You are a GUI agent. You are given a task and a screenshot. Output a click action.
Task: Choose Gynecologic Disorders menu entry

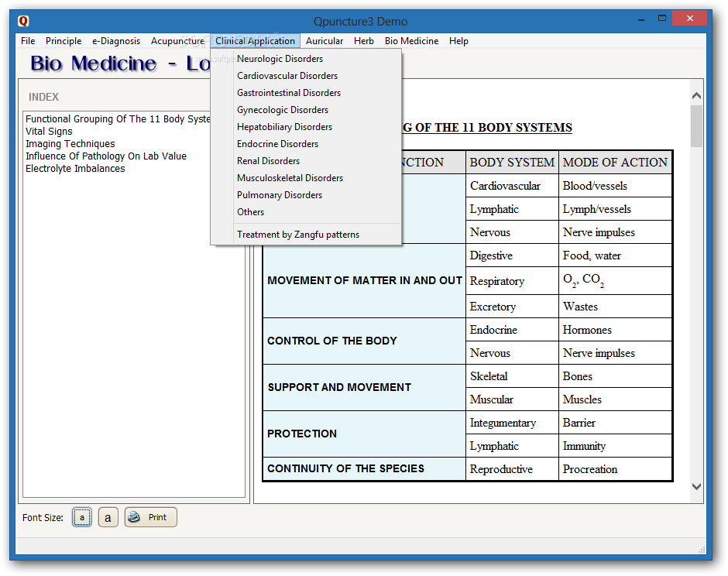pyautogui.click(x=306, y=110)
